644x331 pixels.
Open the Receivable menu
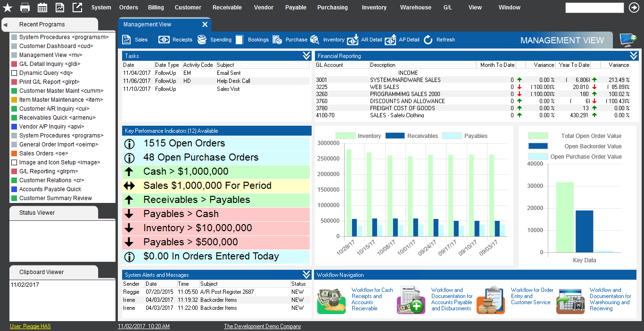coord(227,8)
